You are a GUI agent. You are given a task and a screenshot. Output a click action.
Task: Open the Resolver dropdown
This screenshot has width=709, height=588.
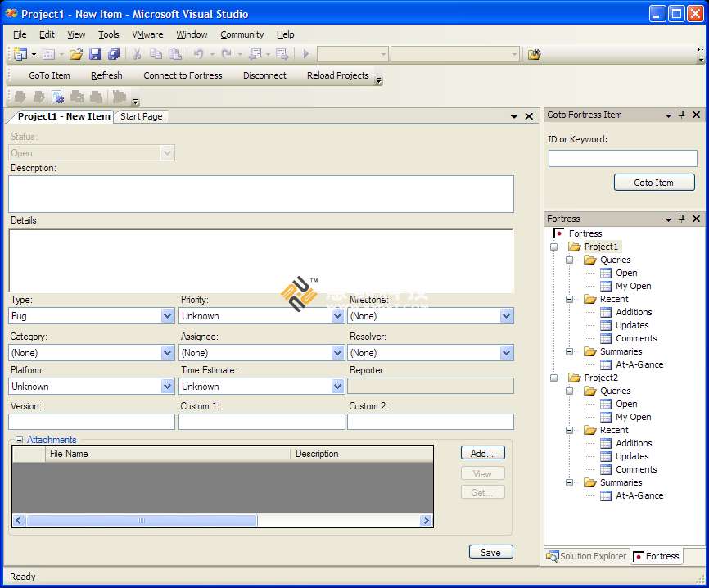point(507,352)
